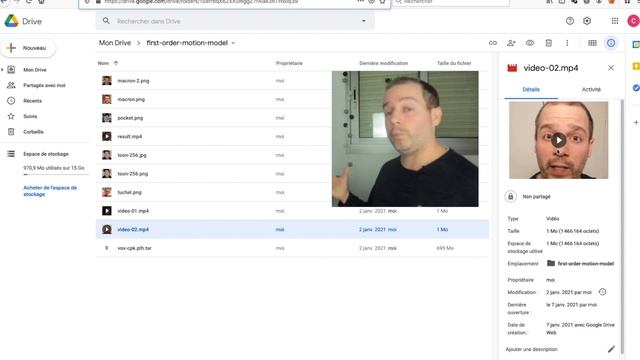Expand the Mon Drive tree arrow
Image resolution: width=640 pixels, height=360 pixels.
pyautogui.click(x=2, y=70)
